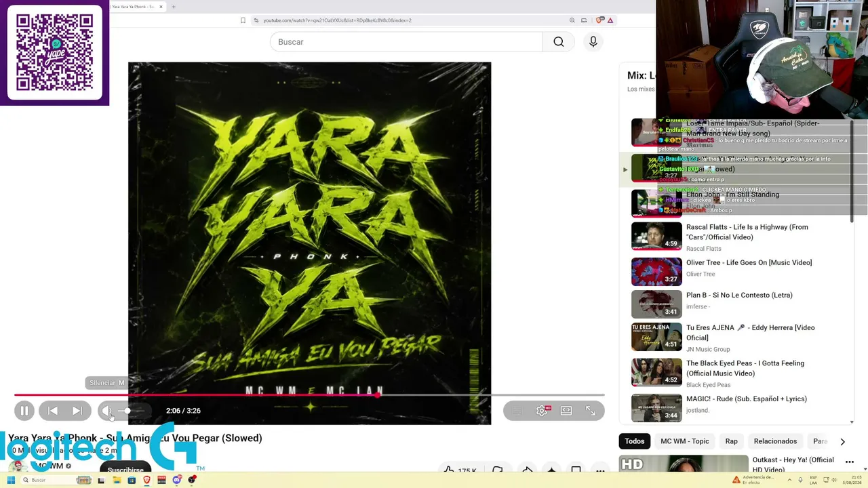Screen dimensions: 868x488
Task: Select the Todos filter chip
Action: tap(635, 441)
